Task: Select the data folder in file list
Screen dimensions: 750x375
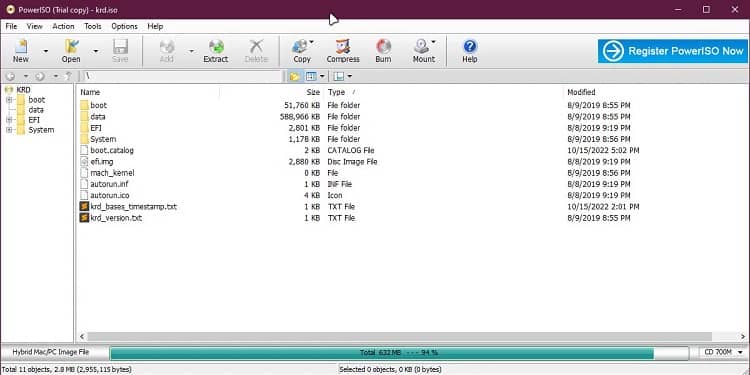Action: (98, 117)
